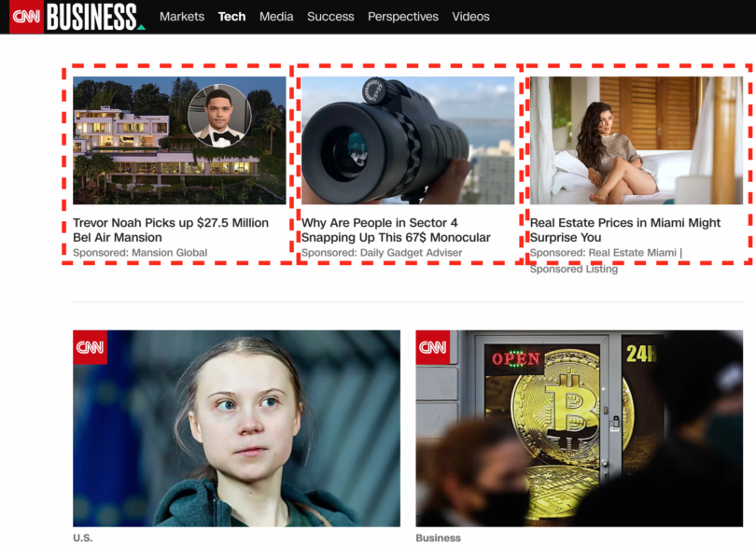The width and height of the screenshot is (756, 545).
Task: Select Media in the navigation bar
Action: click(276, 17)
